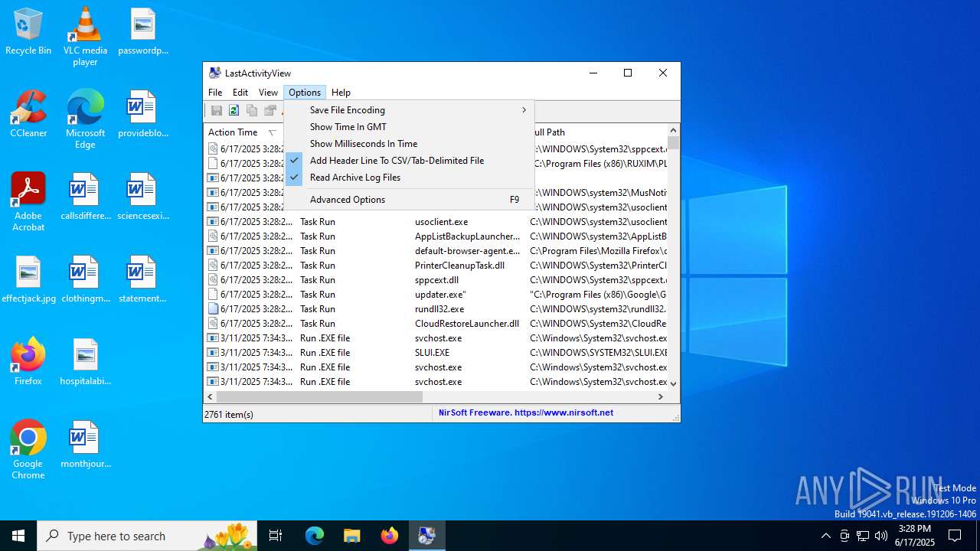Open the File menu
The width and height of the screenshot is (980, 551).
[x=215, y=93]
